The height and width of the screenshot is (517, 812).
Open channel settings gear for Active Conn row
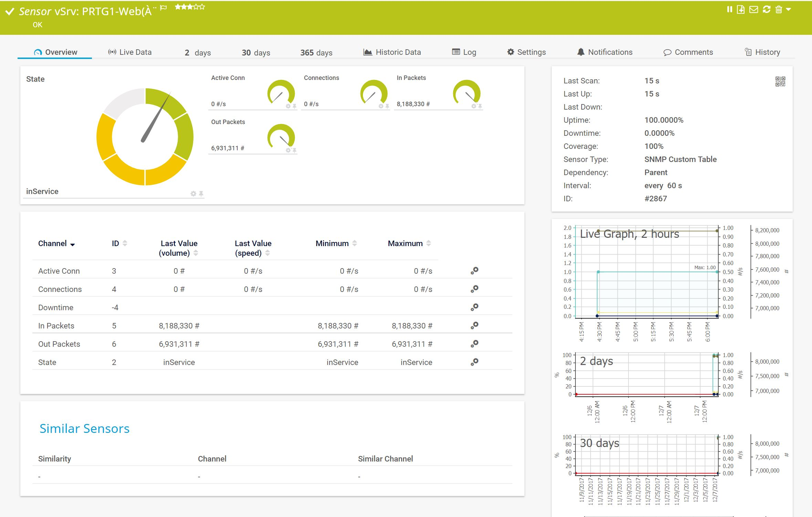pos(475,271)
